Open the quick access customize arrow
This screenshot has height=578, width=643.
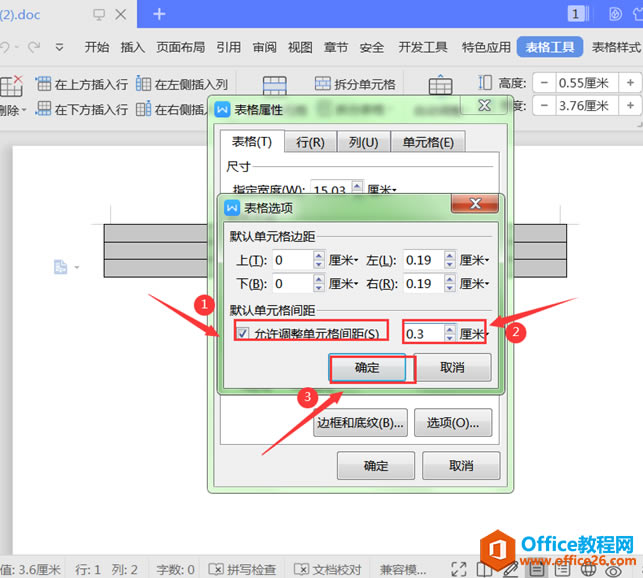click(x=59, y=48)
